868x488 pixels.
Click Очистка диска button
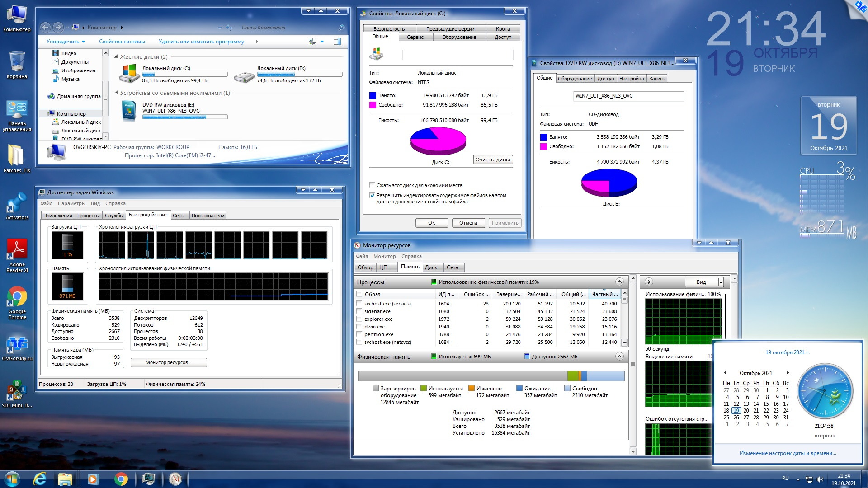coord(493,160)
